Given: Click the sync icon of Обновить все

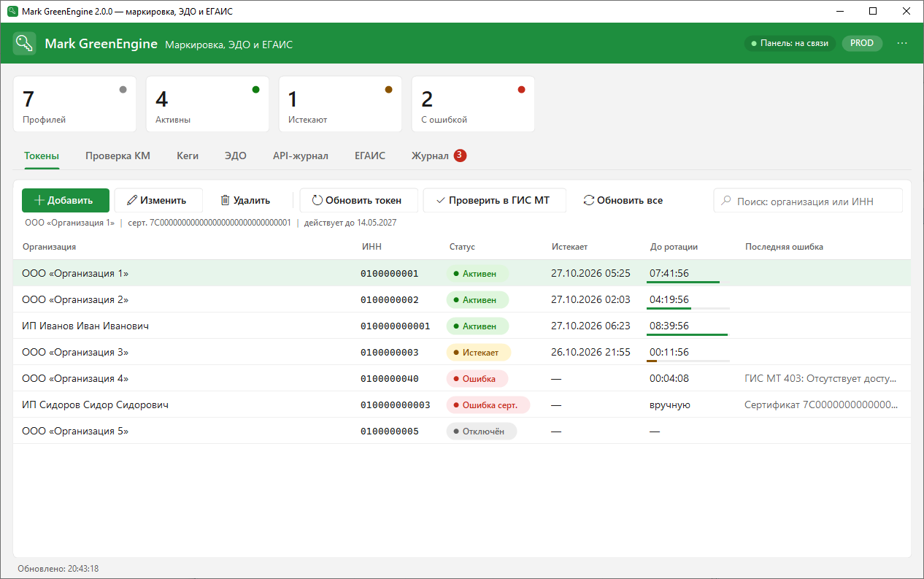Looking at the screenshot, I should pyautogui.click(x=589, y=200).
